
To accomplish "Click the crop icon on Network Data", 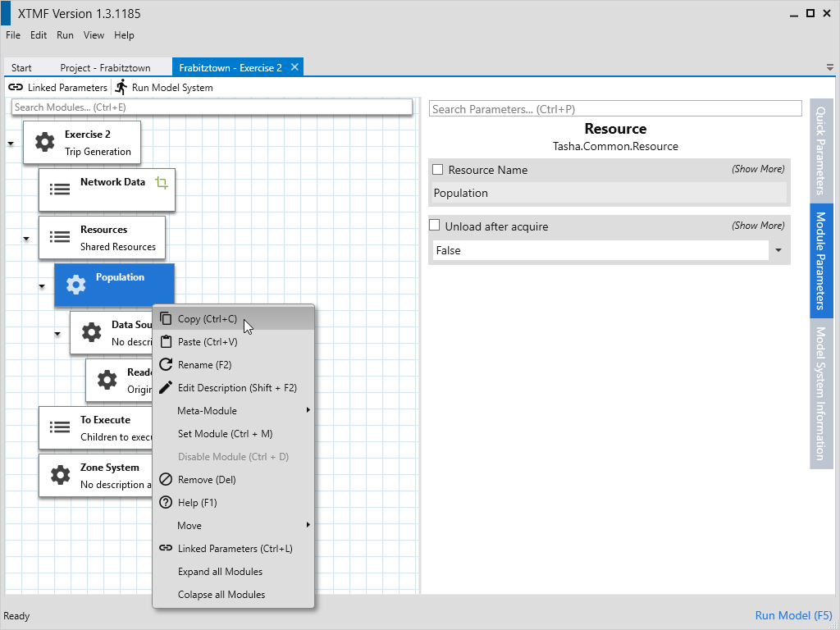I will click(162, 183).
